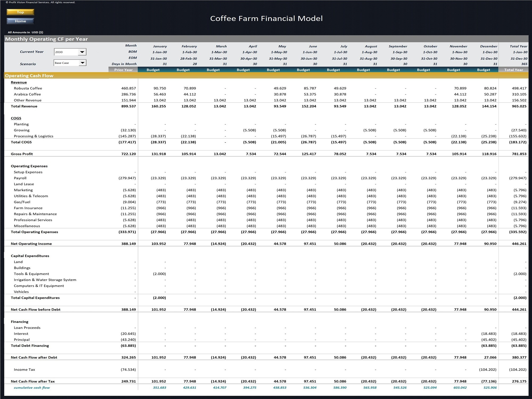Select the Operating Cash Flow section header

coord(29,76)
